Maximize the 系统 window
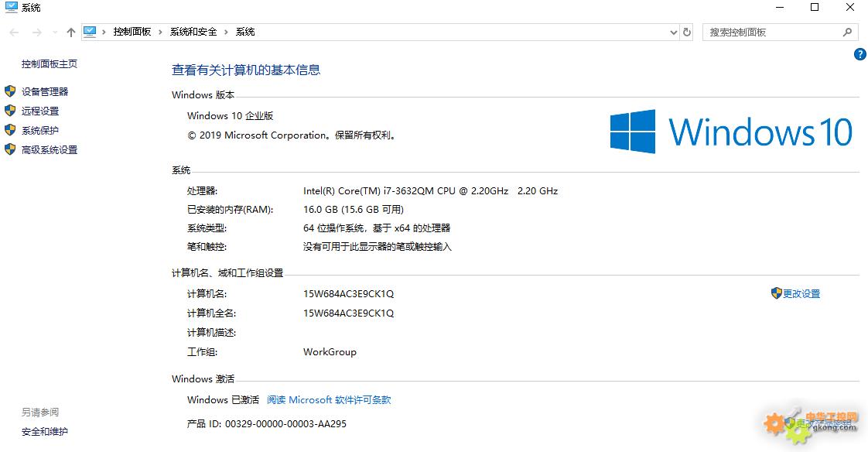Screen dimensions: 868x452 (x=815, y=7)
